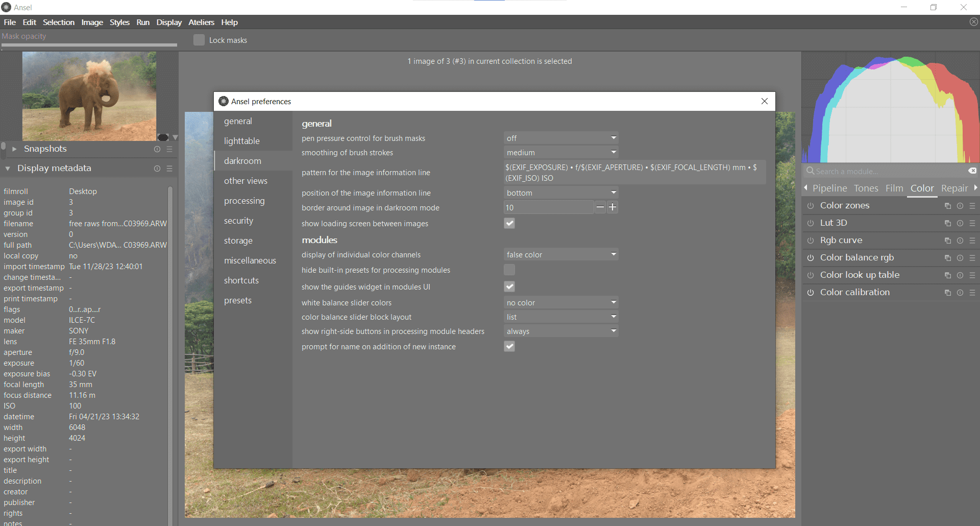Open Display metadata presets menu

click(169, 169)
